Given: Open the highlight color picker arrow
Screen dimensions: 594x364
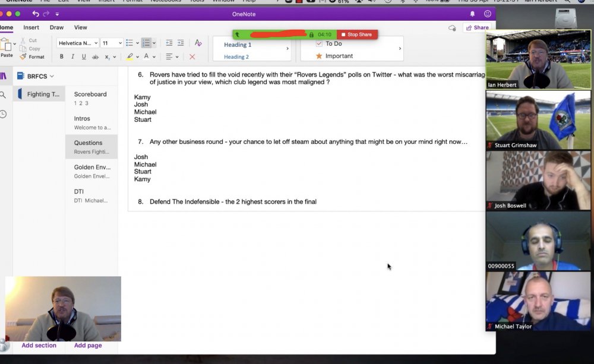Looking at the screenshot, I should (137, 57).
